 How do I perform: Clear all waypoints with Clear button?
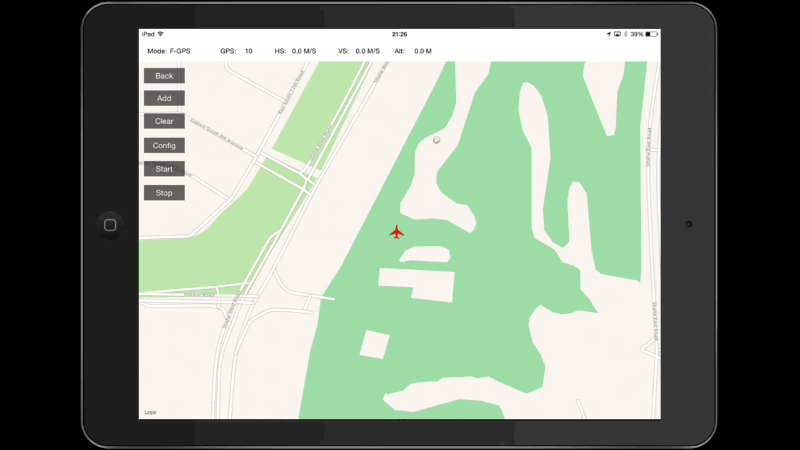pos(164,121)
